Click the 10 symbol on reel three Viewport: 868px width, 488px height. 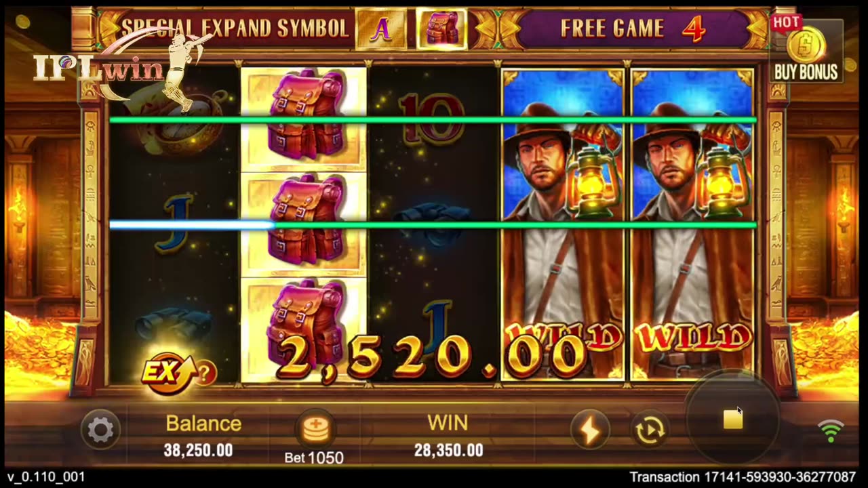[432, 119]
